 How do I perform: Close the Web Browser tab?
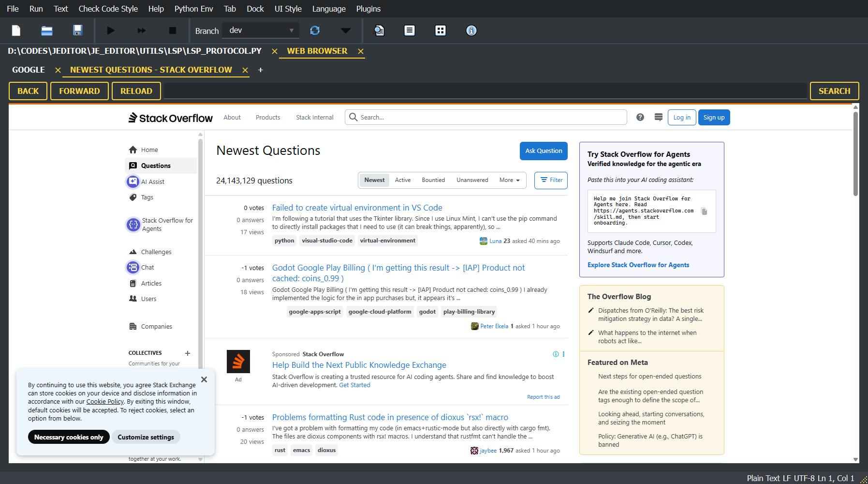(x=360, y=51)
